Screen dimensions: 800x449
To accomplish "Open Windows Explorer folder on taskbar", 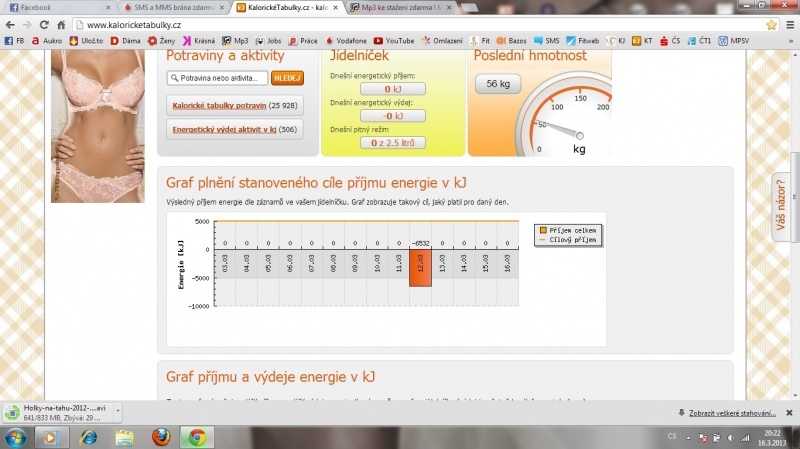I will tap(125, 437).
